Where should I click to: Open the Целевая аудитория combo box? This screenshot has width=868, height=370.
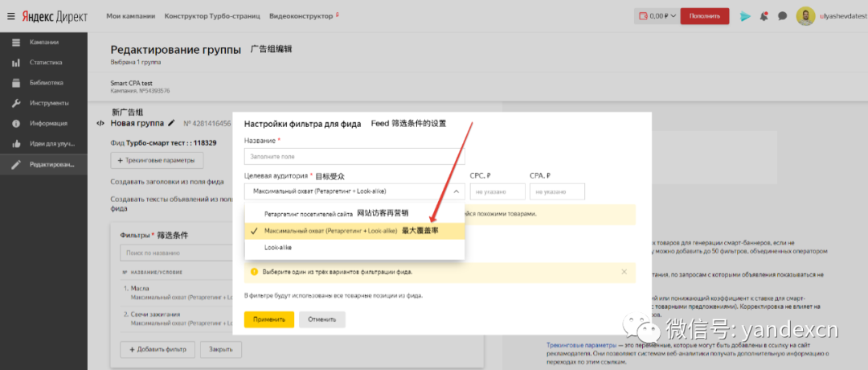354,191
